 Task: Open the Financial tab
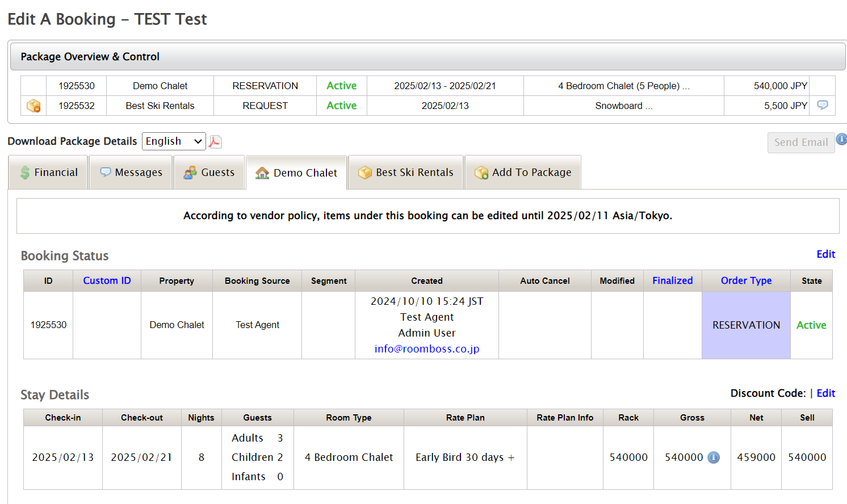(49, 173)
